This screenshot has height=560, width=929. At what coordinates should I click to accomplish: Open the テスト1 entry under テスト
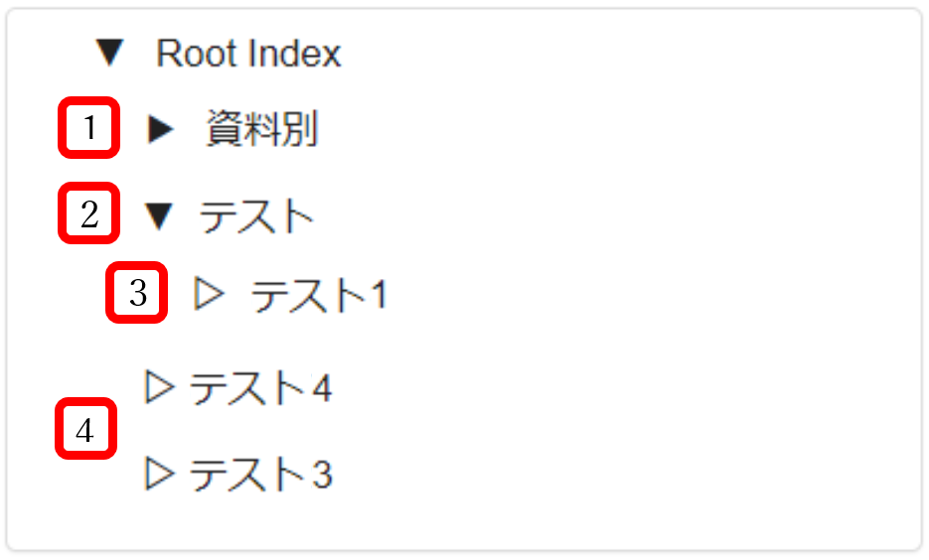click(318, 295)
